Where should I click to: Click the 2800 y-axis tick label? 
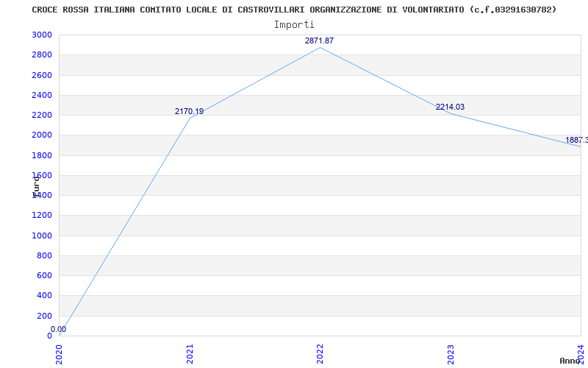[43, 54]
